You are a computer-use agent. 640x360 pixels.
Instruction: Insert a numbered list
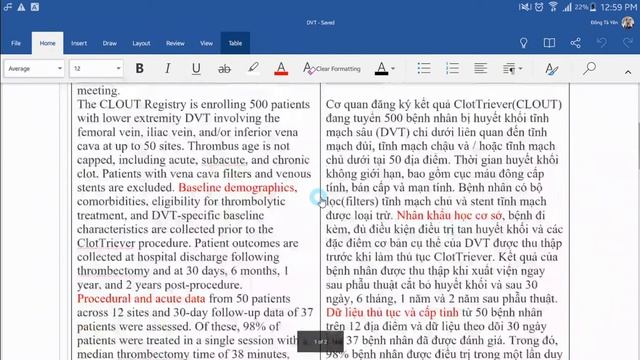(x=452, y=68)
